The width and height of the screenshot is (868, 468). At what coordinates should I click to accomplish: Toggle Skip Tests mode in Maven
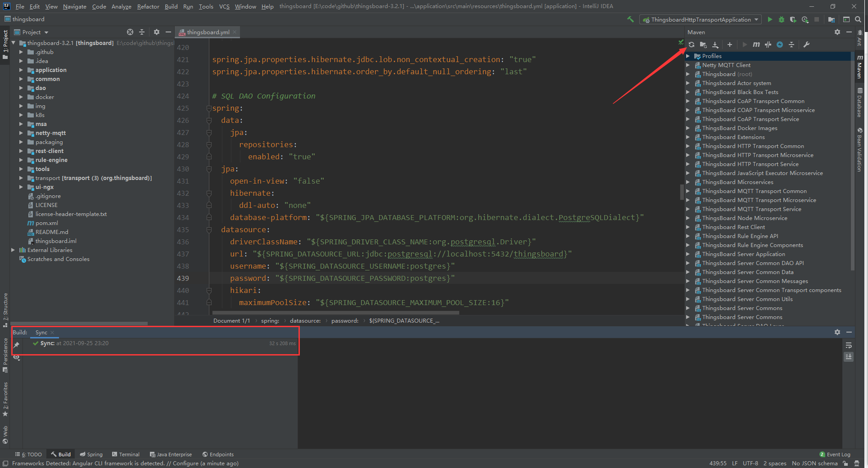[780, 45]
